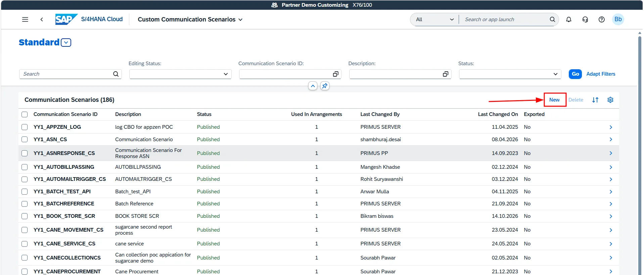Open the headset support icon
This screenshot has width=644, height=275.
pyautogui.click(x=585, y=19)
